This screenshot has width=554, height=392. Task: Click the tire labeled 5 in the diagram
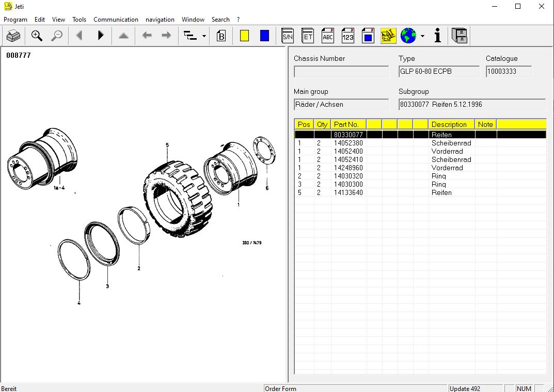click(177, 199)
